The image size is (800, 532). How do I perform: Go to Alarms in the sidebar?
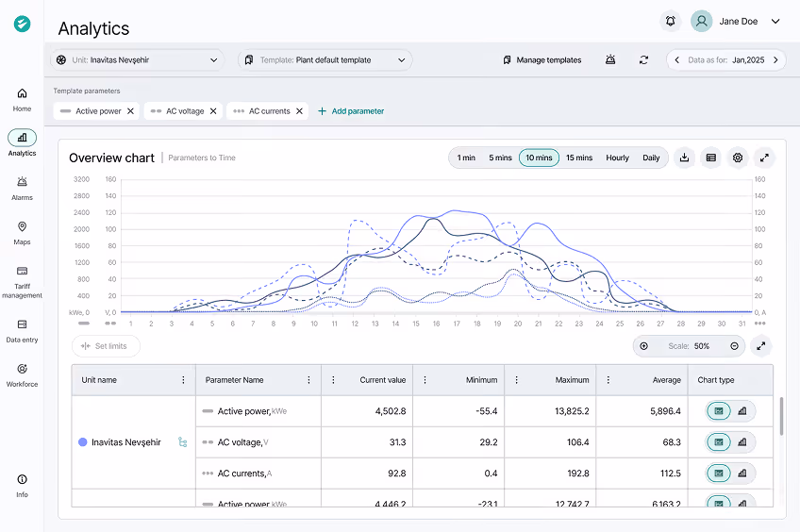click(x=22, y=188)
